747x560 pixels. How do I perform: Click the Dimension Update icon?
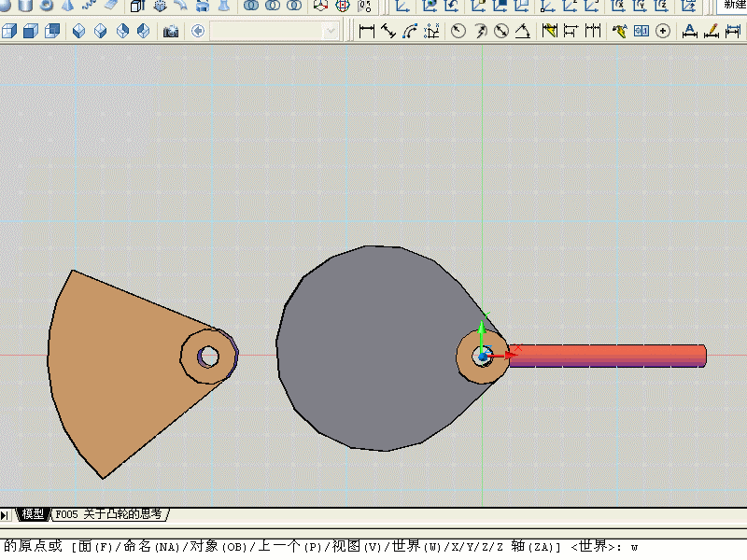pos(733,31)
